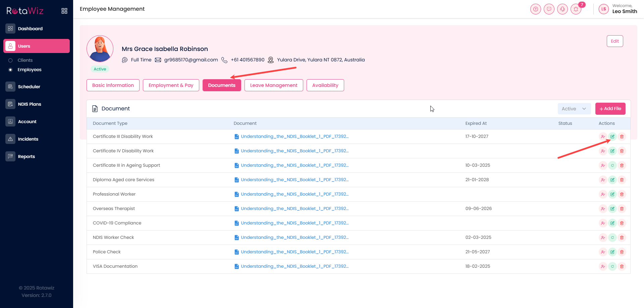The width and height of the screenshot is (644, 308).
Task: Click the Add File button
Action: pyautogui.click(x=610, y=109)
